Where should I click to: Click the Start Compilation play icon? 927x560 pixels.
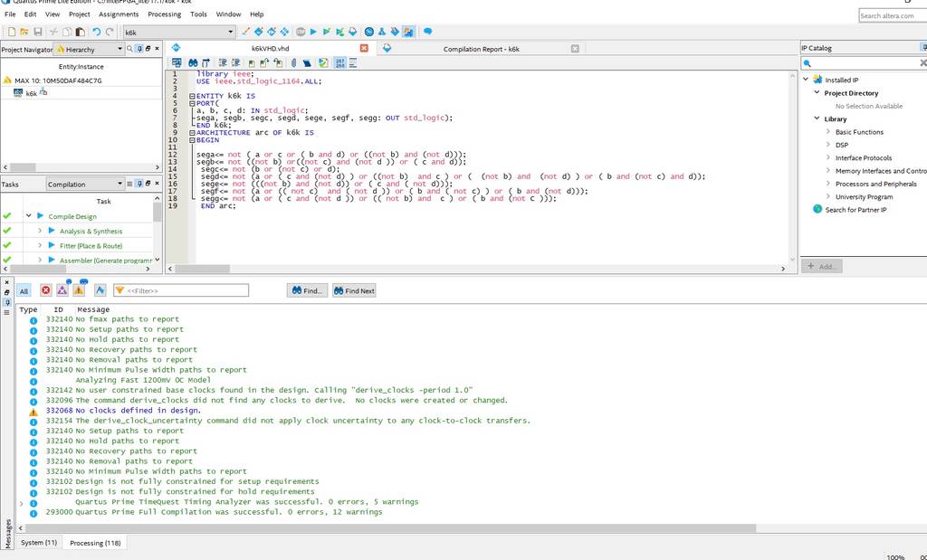pos(313,32)
